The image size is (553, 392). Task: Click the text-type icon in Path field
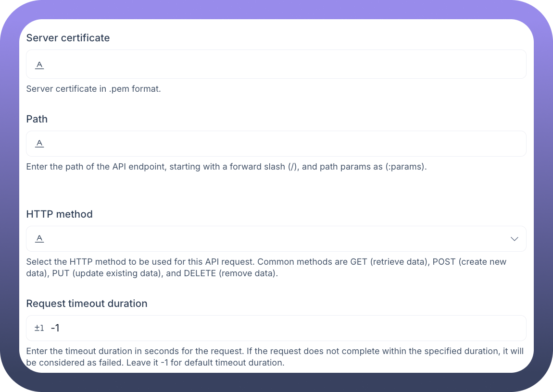pos(39,143)
